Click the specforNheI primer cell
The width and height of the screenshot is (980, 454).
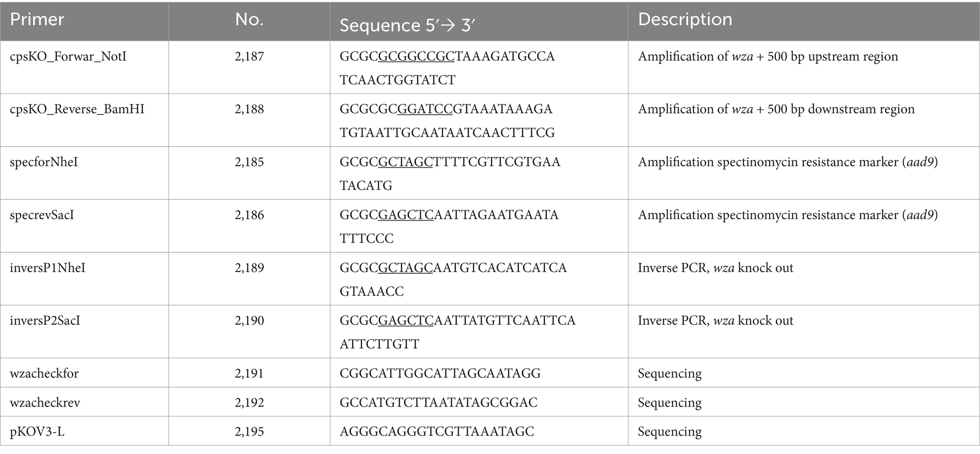(44, 162)
